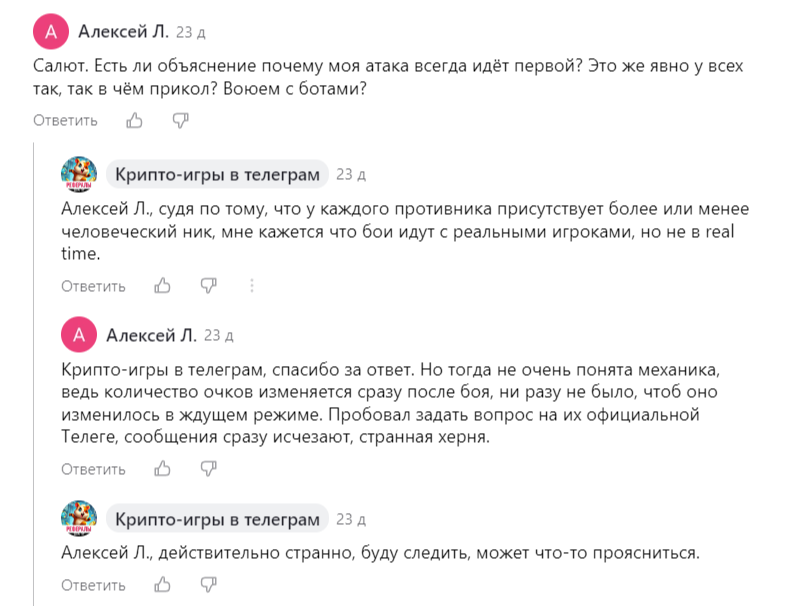795x606 pixels.
Task: Open Крипто-игры в телеграм name on last reply
Action: [217, 520]
